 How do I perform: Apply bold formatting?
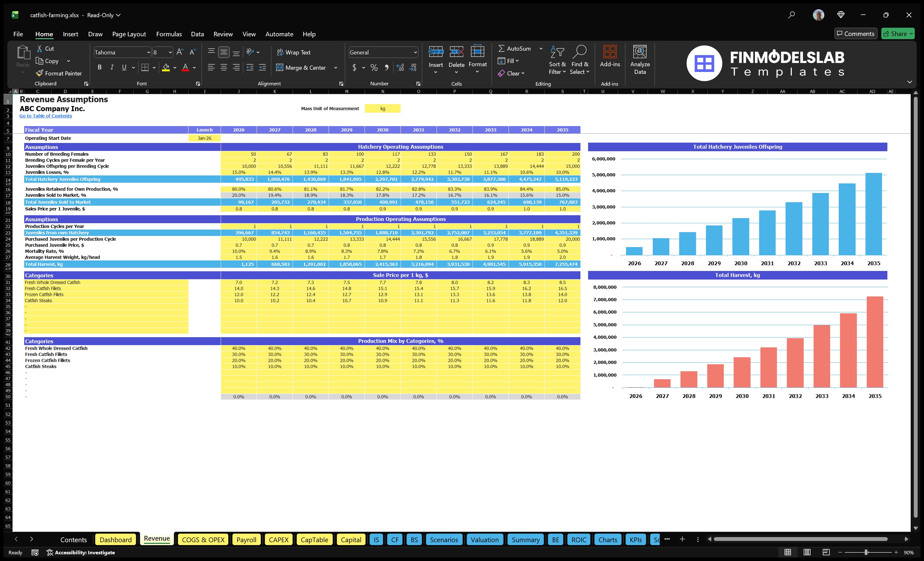[99, 67]
